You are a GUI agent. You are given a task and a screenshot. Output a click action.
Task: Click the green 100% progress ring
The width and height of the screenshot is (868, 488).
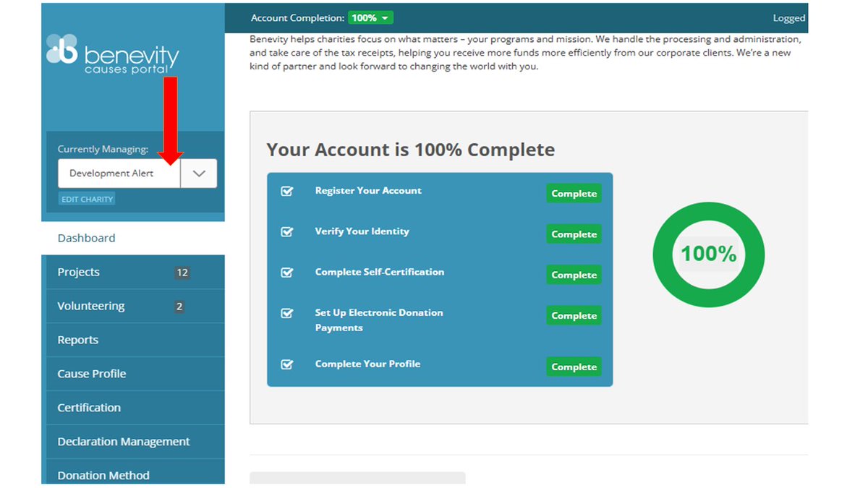pos(709,254)
